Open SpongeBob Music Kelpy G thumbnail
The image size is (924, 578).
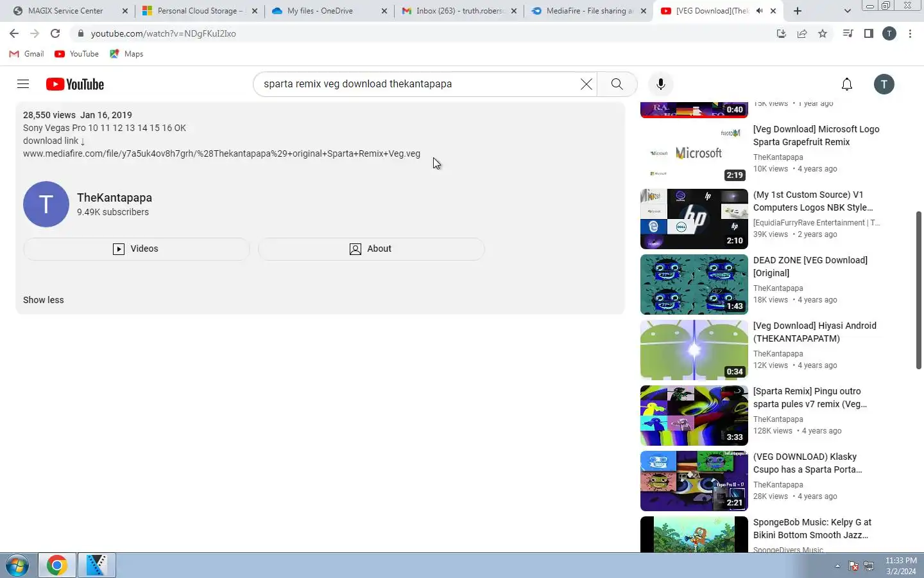694,534
